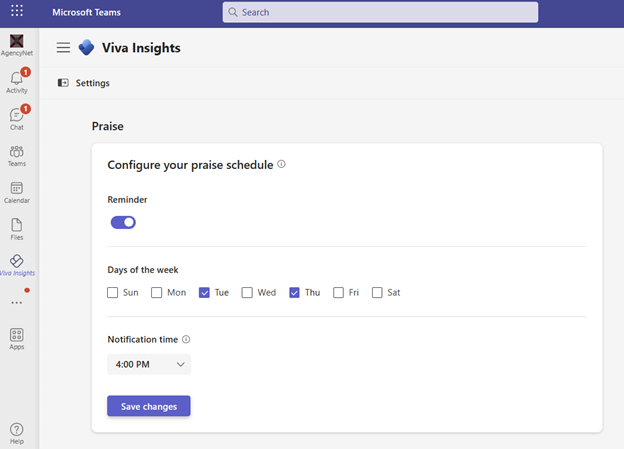Click the Save changes button

(148, 406)
